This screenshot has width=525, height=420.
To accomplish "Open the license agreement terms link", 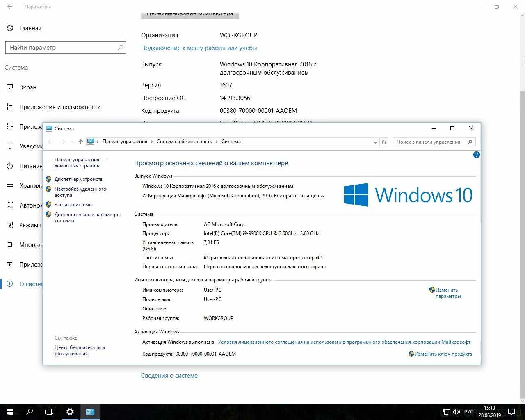I will pos(344,342).
